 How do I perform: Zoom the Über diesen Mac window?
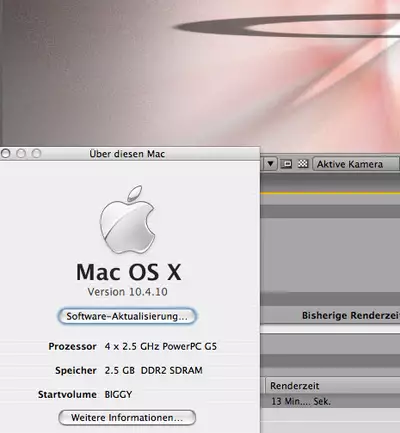[36, 154]
